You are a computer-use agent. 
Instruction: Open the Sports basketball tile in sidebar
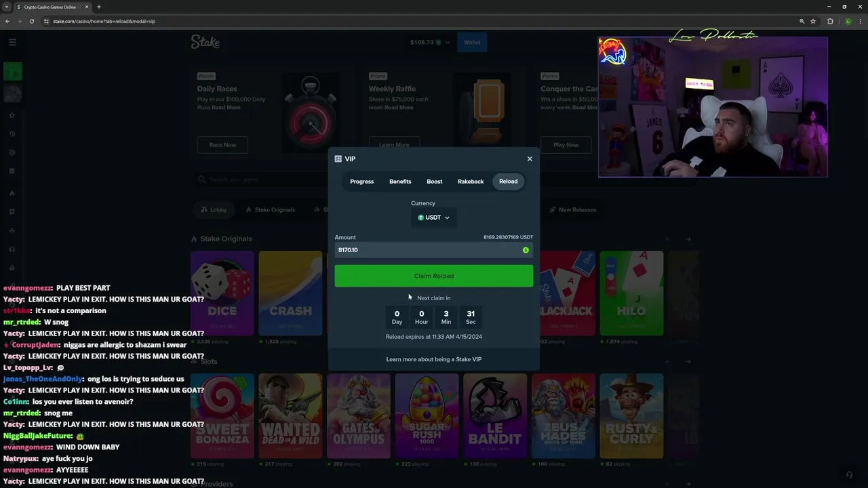point(12,94)
